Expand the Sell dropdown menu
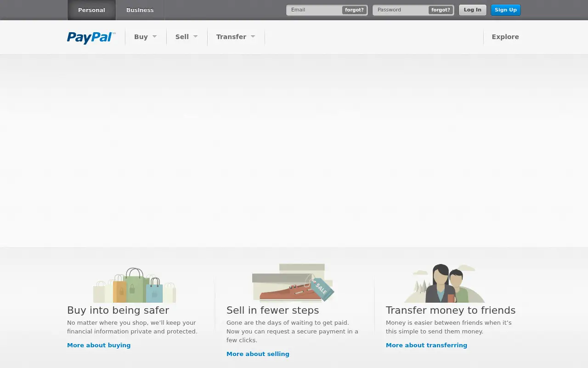 187,37
